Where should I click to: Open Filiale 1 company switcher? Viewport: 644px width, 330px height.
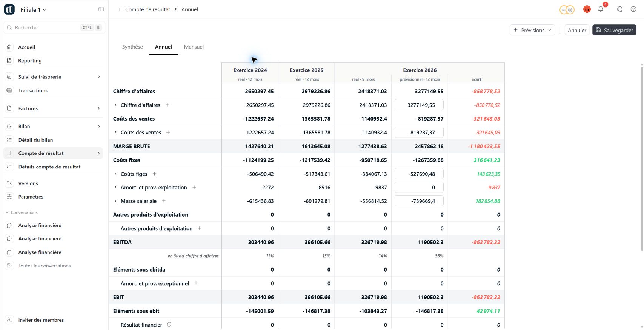coord(33,9)
